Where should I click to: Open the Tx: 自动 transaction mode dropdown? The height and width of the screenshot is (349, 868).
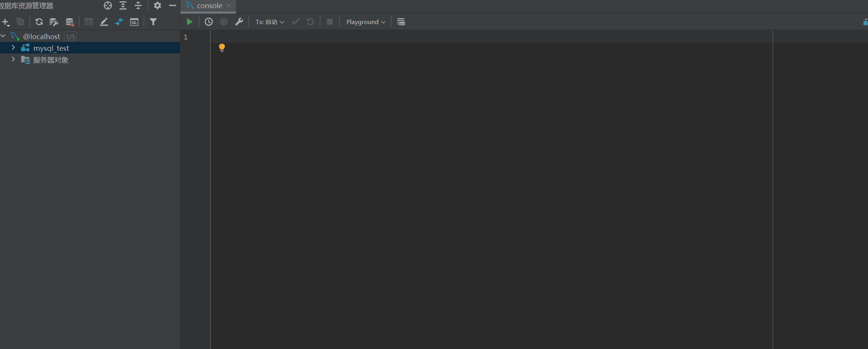(270, 22)
